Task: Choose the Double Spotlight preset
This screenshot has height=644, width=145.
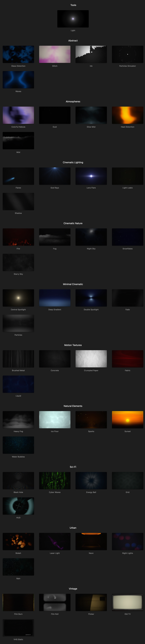Action: coord(91,298)
